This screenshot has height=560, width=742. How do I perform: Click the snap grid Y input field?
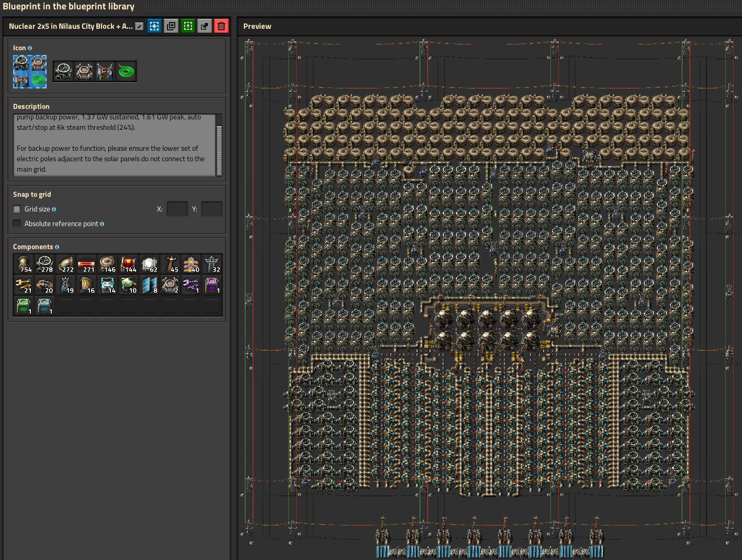[211, 209]
